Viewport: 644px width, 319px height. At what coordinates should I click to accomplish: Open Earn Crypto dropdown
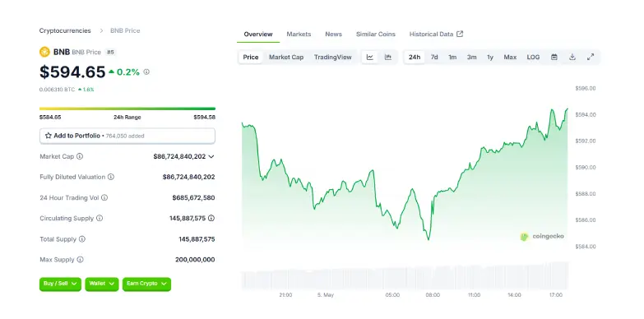click(x=146, y=284)
